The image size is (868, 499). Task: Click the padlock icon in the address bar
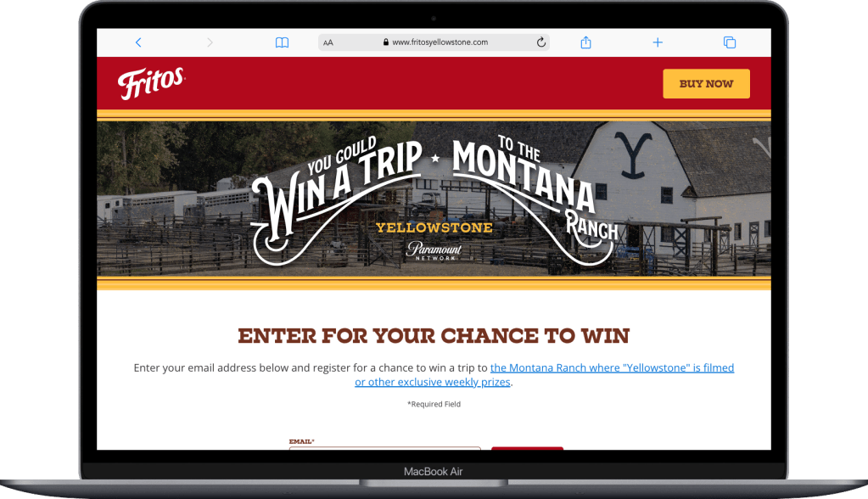(386, 42)
